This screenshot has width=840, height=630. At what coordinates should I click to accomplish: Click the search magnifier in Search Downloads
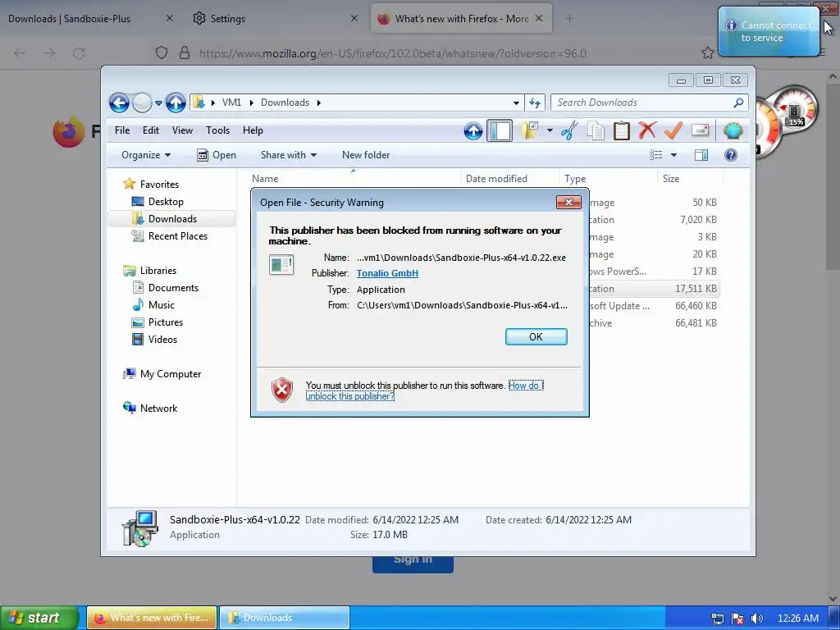tap(738, 103)
